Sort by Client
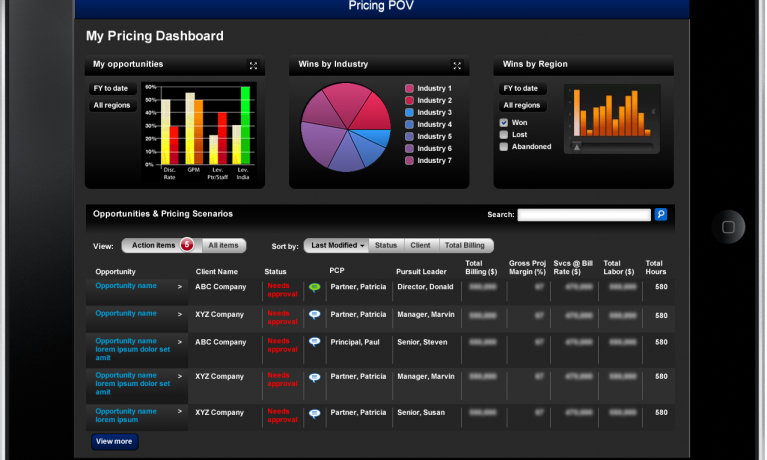 [420, 245]
